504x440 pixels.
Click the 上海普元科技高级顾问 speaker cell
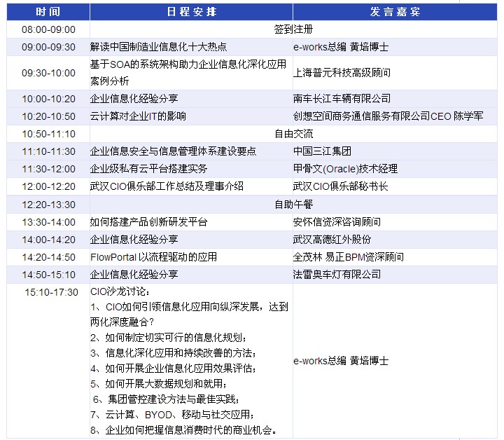click(342, 73)
